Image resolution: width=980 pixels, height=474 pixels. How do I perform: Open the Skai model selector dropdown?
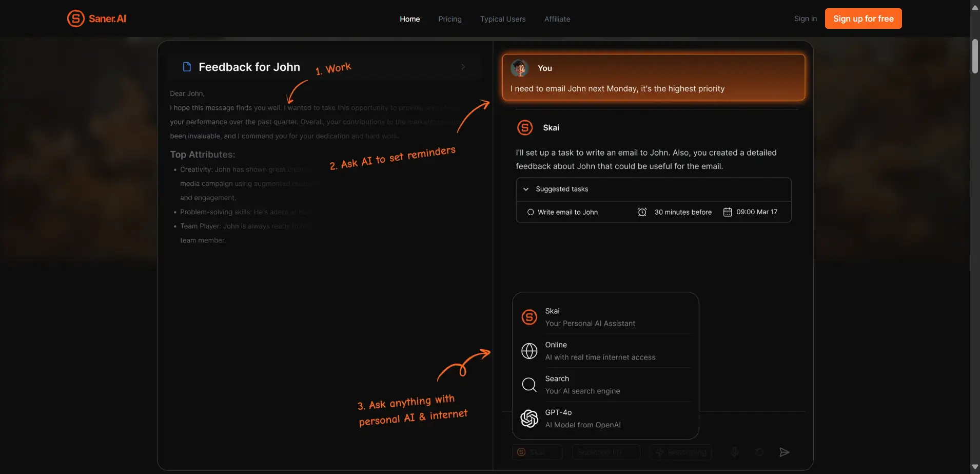[537, 452]
